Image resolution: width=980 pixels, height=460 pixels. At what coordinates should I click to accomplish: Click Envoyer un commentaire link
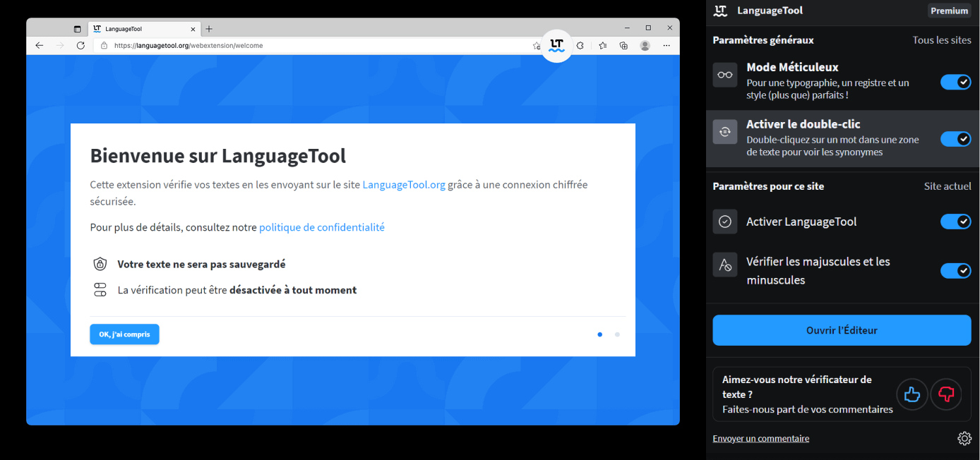[x=761, y=439]
